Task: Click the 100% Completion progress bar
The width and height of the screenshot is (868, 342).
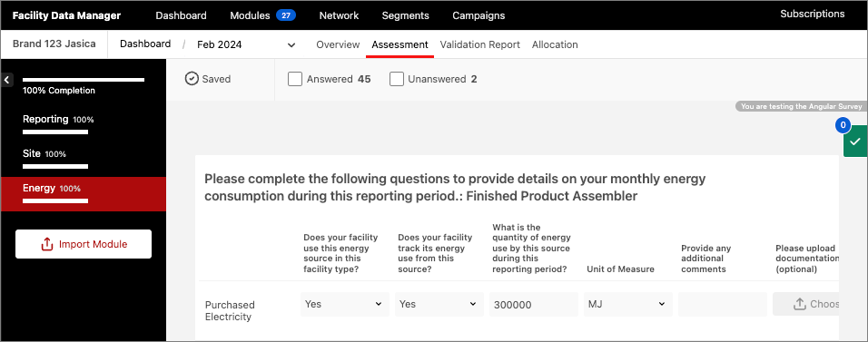Action: [x=83, y=80]
